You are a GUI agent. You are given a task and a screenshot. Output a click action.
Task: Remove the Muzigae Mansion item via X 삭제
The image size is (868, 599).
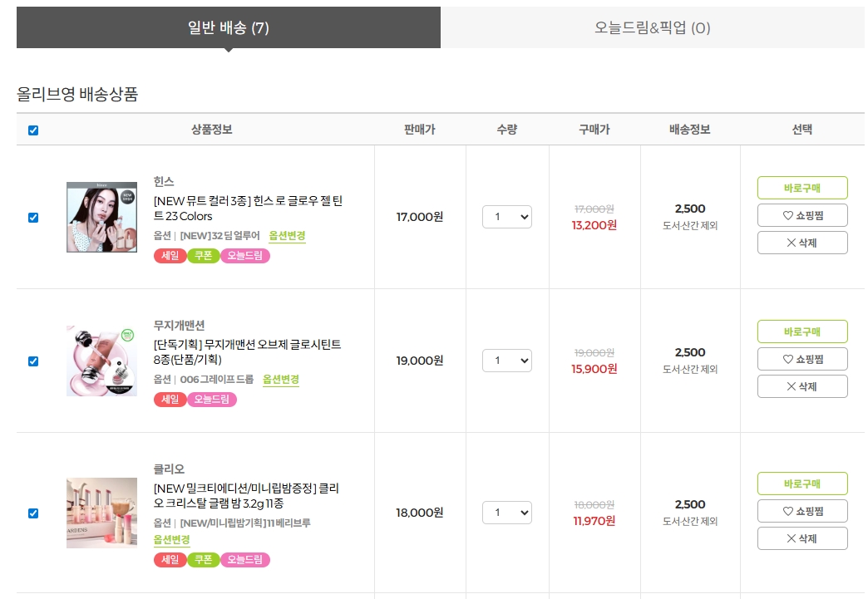[802, 386]
